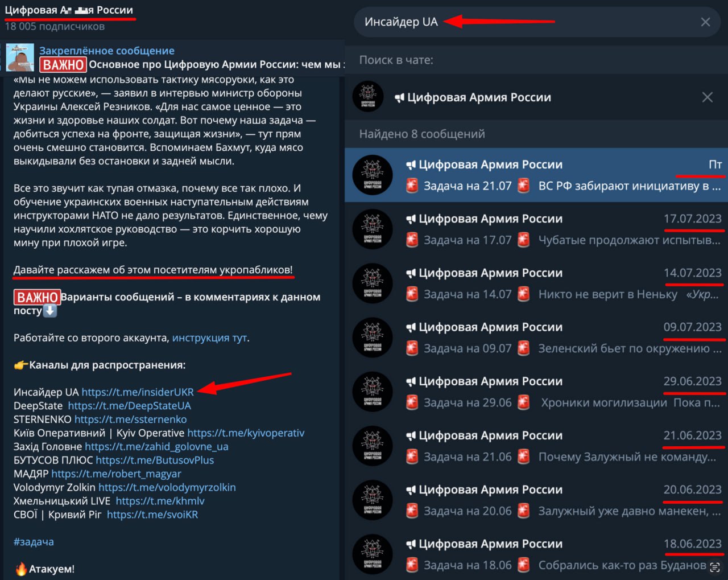Viewport: 728px width, 580px height.
Task: Open the Закреплённое сообщение pinned bar
Action: pos(172,57)
